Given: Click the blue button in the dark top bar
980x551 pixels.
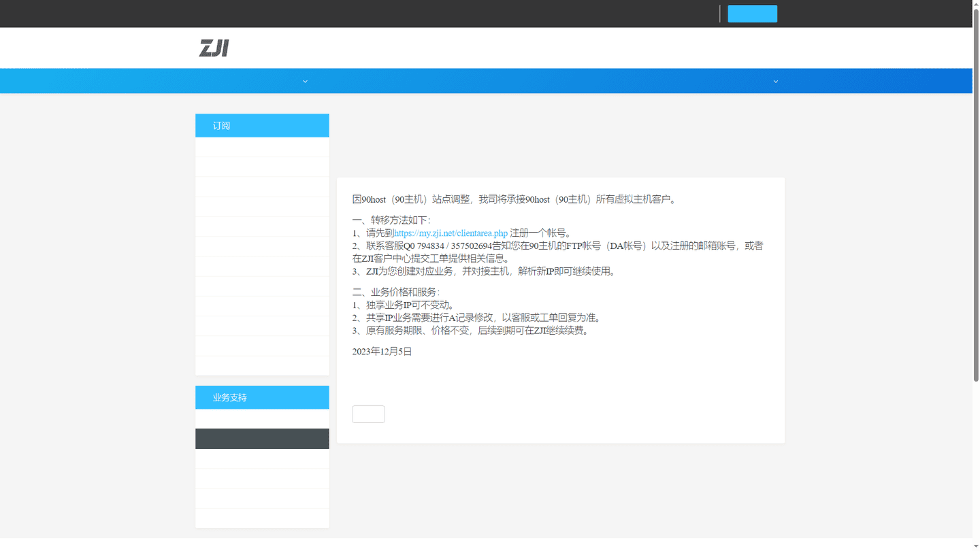Looking at the screenshot, I should click(752, 14).
